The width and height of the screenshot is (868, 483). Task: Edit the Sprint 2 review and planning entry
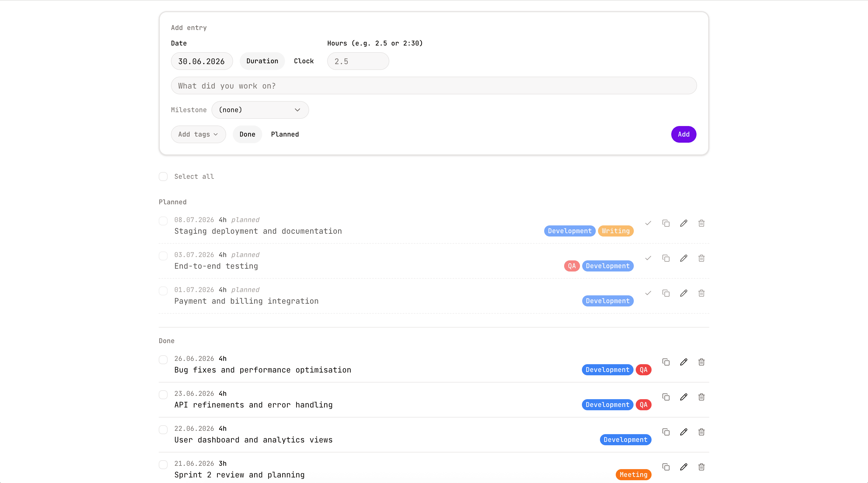684,467
